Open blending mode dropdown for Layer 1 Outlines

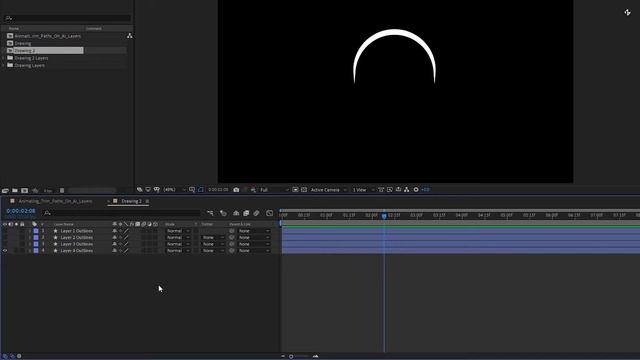tap(178, 231)
